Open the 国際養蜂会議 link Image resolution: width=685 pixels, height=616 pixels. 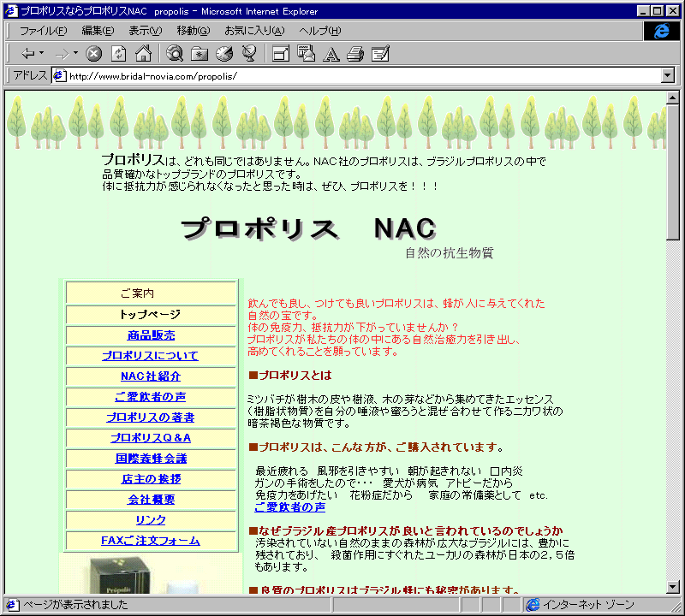click(152, 459)
